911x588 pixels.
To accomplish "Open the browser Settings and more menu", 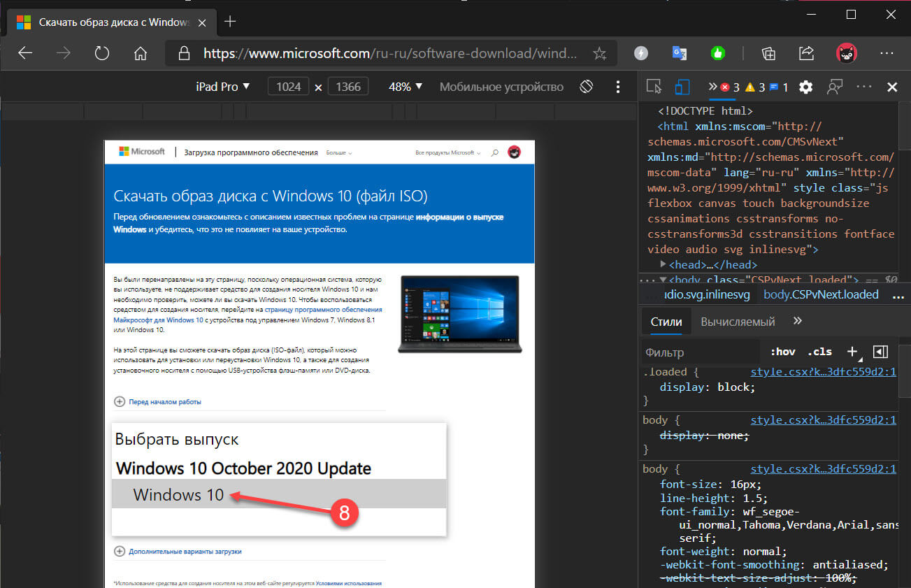I will [887, 53].
